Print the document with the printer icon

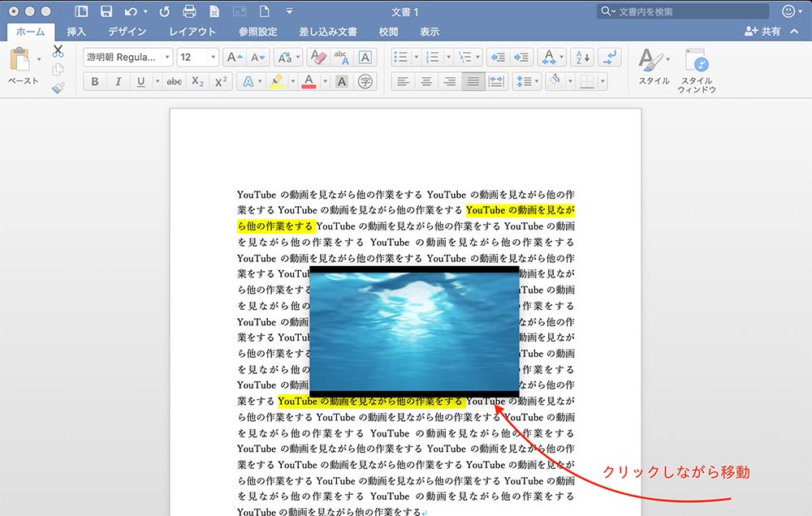(x=189, y=11)
